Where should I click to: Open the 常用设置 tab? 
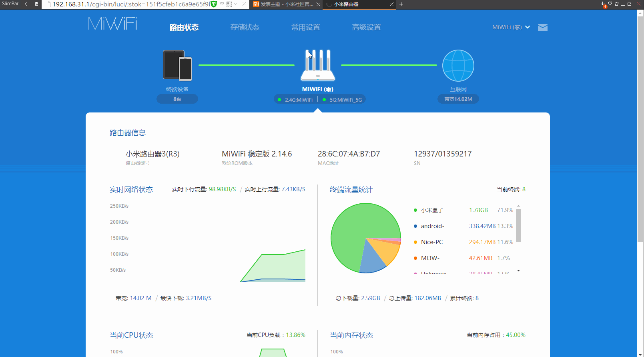point(306,27)
